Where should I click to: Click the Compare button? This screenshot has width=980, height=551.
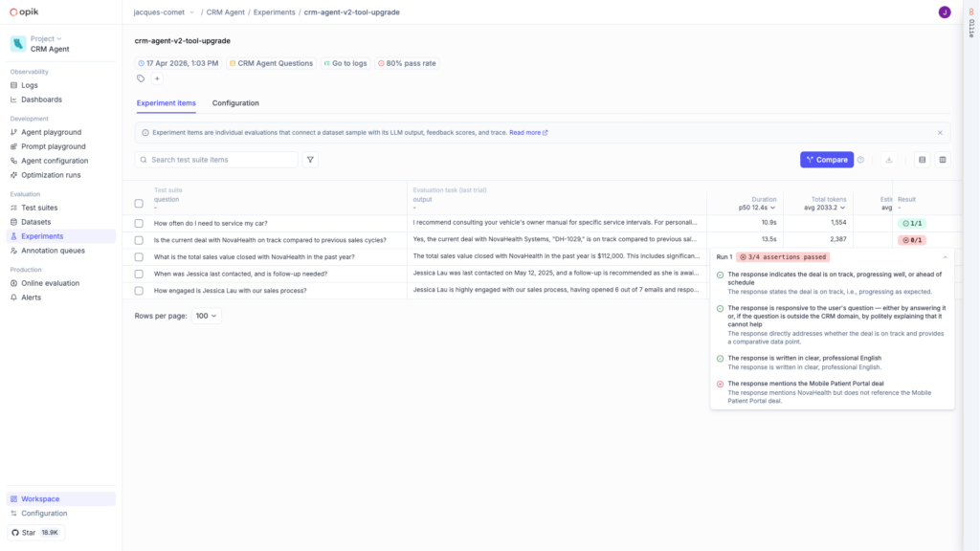(825, 160)
